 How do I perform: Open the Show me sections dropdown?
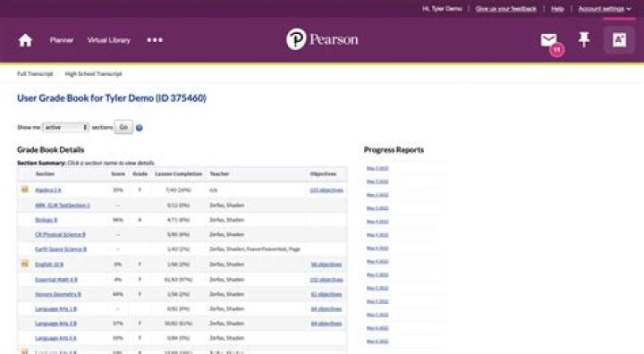(65, 127)
